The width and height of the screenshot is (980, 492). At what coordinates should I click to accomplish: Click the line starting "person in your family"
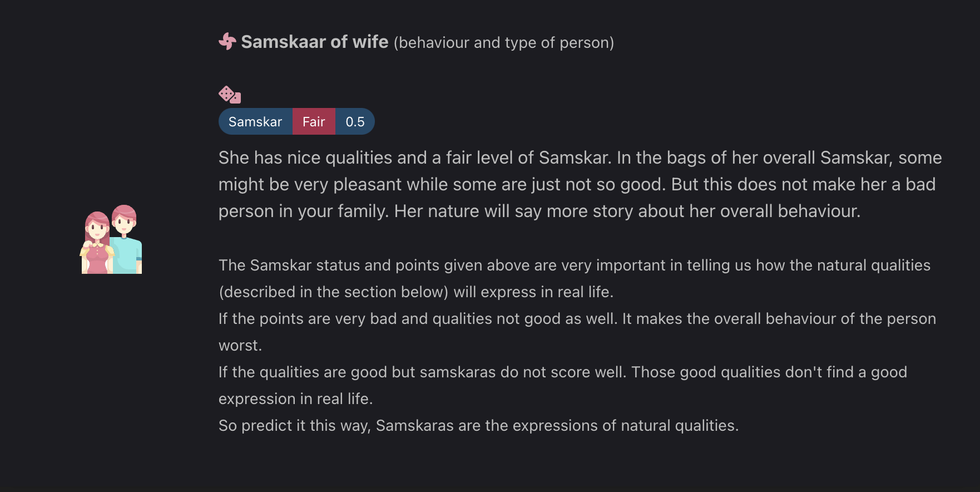click(x=539, y=211)
